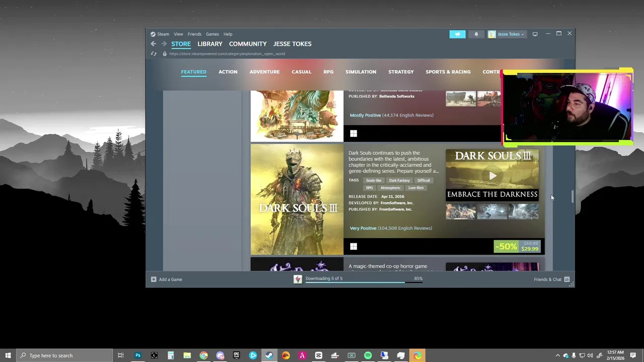This screenshot has height=362, width=644.
Task: Open Google Chrome from the taskbar
Action: (203, 355)
